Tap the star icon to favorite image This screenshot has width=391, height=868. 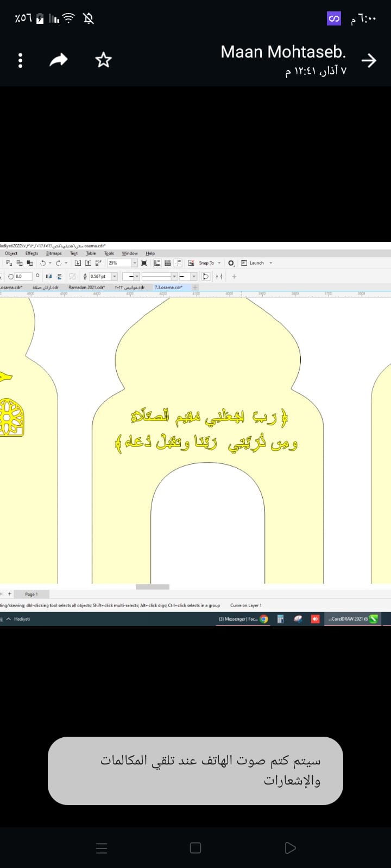click(x=103, y=60)
